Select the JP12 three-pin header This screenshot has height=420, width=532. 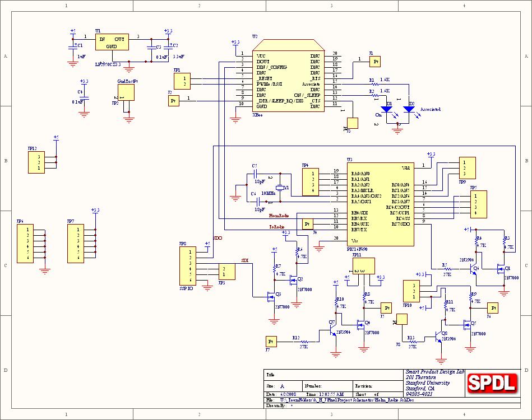(36, 162)
